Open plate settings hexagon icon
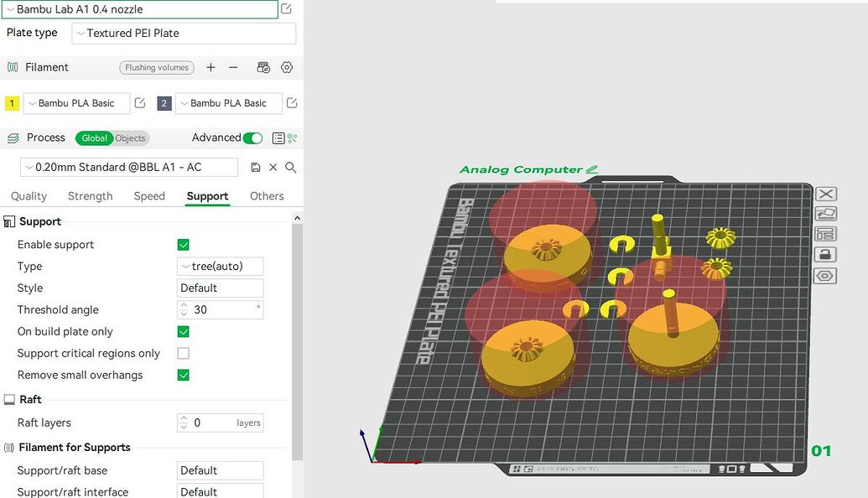This screenshot has width=868, height=498. click(x=824, y=276)
